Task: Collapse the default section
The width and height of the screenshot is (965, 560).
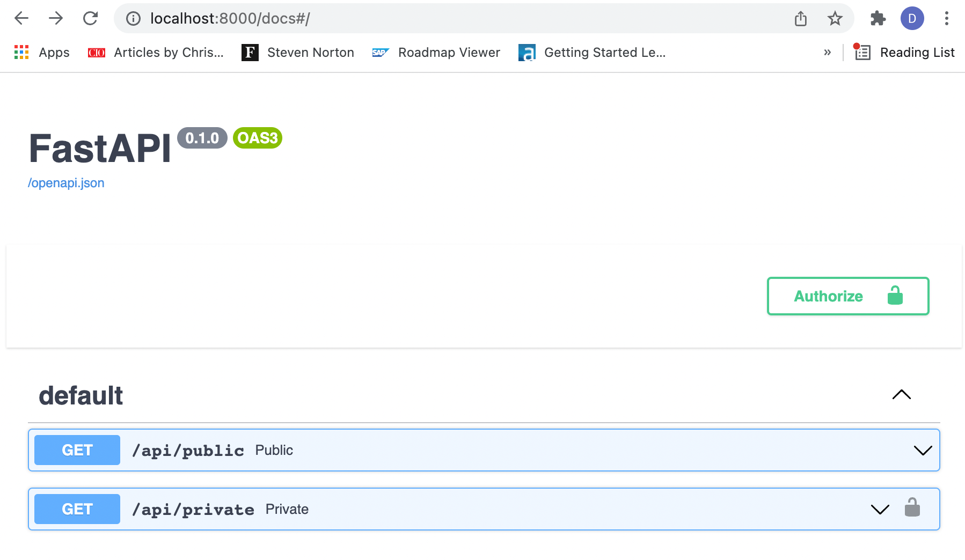Action: [901, 395]
